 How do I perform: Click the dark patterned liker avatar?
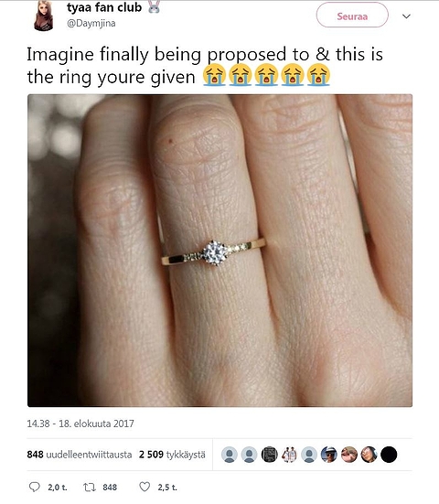point(269,455)
